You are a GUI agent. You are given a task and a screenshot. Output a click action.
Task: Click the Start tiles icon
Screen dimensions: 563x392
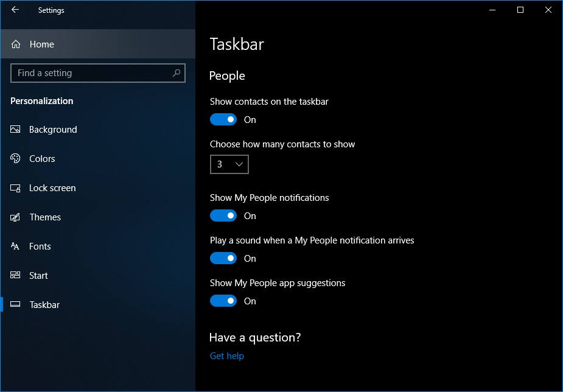point(16,276)
